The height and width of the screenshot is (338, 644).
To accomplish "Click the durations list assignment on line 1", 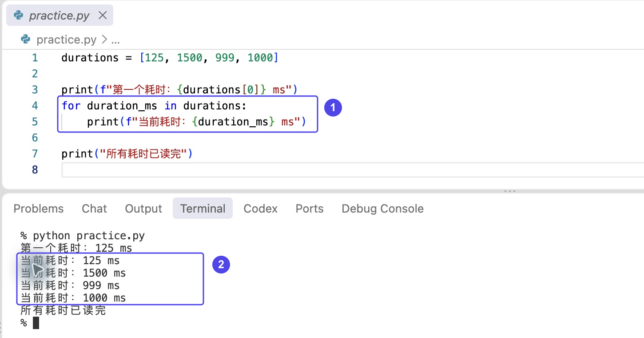I will click(170, 58).
